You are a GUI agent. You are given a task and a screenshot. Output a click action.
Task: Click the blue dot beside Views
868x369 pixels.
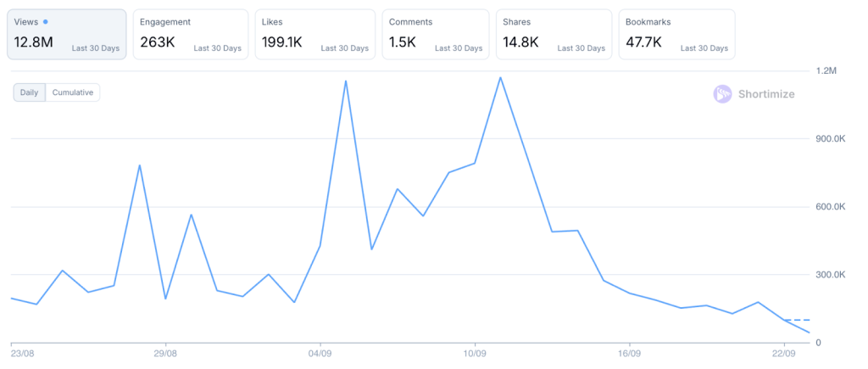pyautogui.click(x=45, y=22)
